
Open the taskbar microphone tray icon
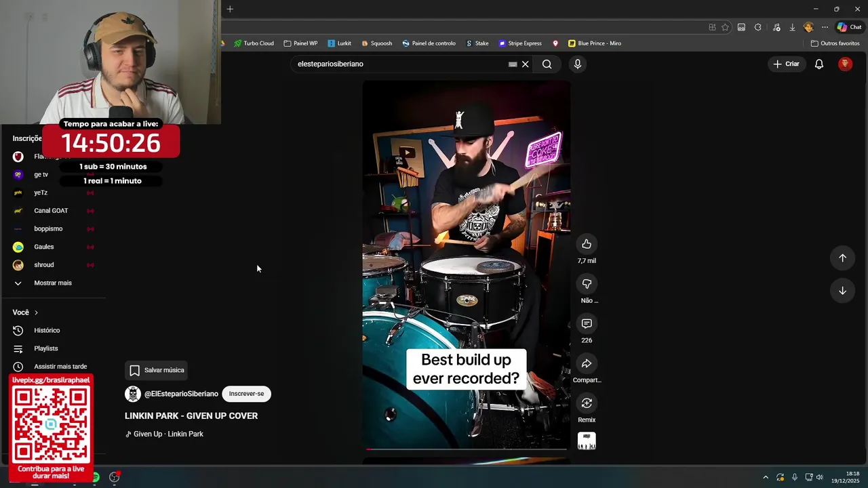(x=794, y=477)
